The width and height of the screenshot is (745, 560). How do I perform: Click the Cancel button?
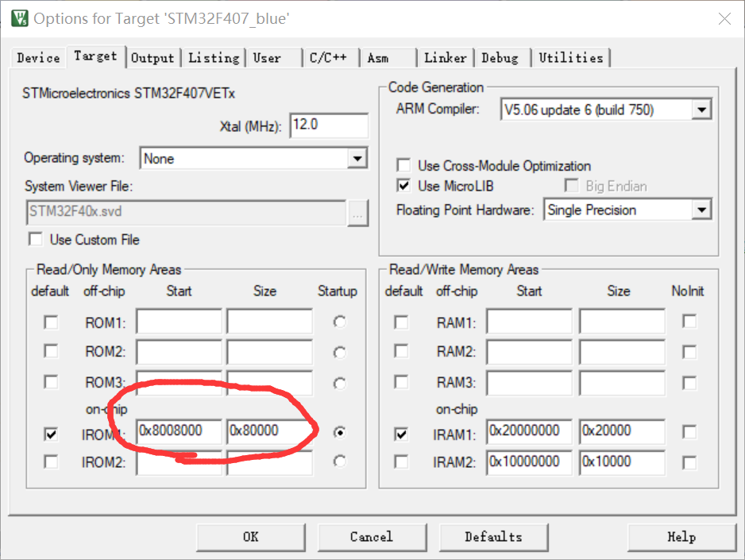coord(372,537)
